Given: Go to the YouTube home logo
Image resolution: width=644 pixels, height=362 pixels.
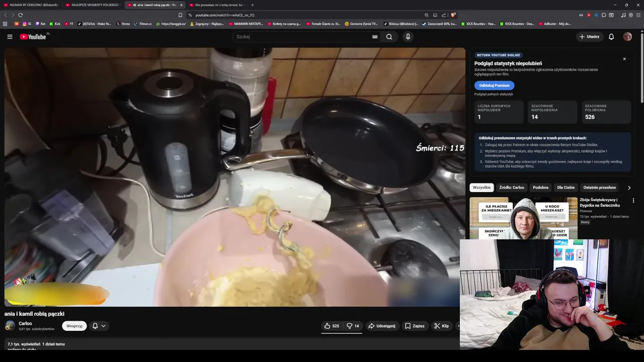Looking at the screenshot, I should point(33,37).
